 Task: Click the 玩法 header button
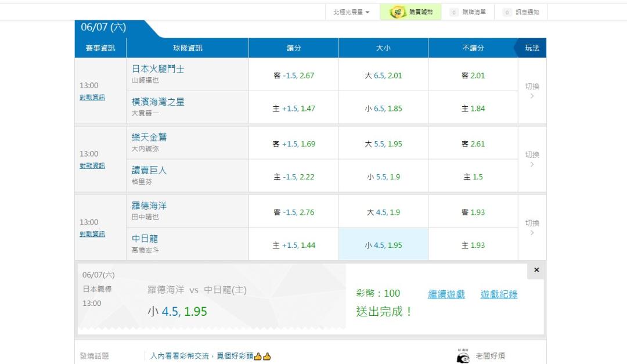[x=531, y=48]
